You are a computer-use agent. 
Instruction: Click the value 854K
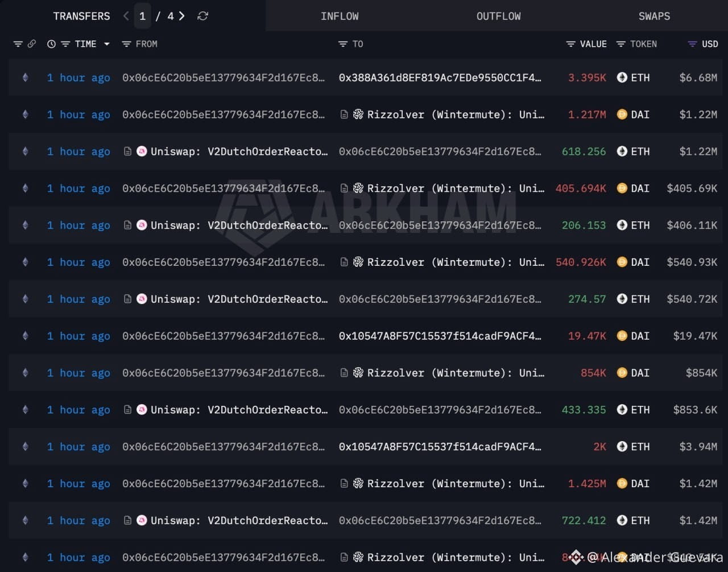(593, 373)
